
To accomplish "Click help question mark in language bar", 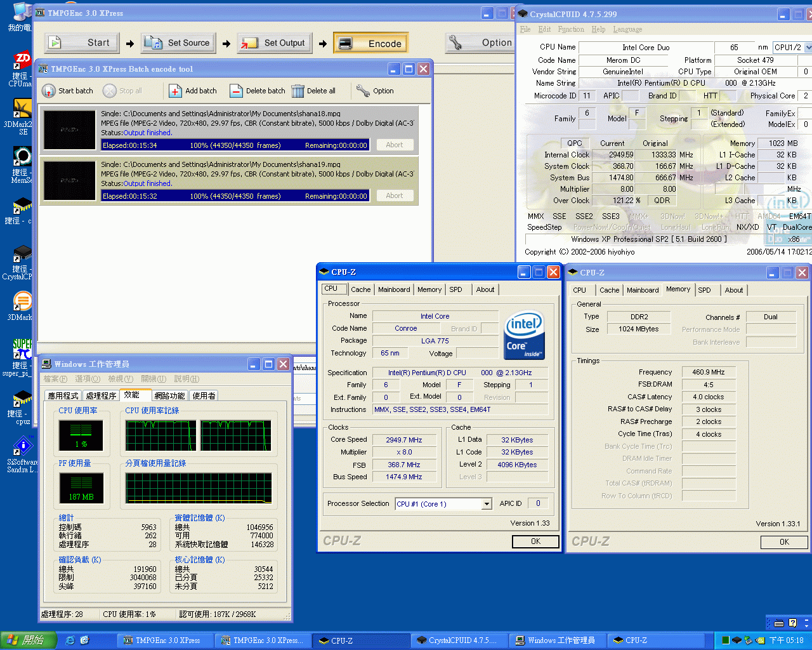I will pos(792,623).
